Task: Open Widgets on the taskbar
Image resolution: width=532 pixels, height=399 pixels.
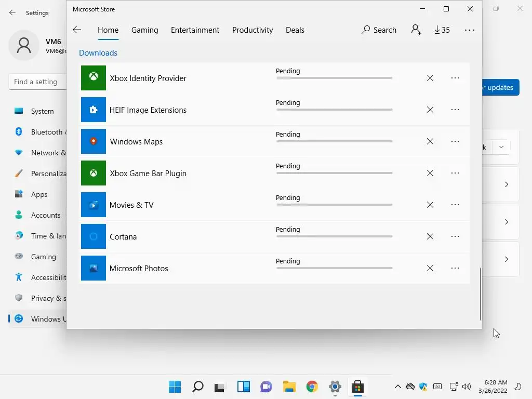Action: [243, 387]
